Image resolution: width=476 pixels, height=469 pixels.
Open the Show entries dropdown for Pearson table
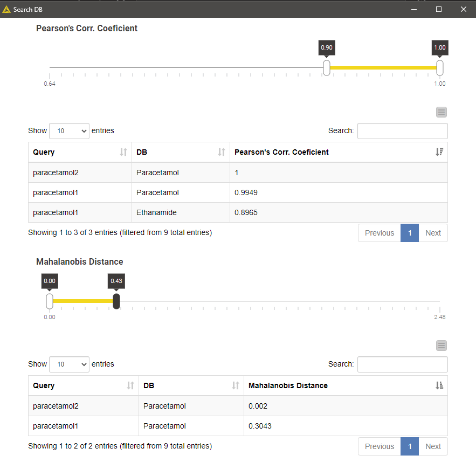[x=69, y=130]
